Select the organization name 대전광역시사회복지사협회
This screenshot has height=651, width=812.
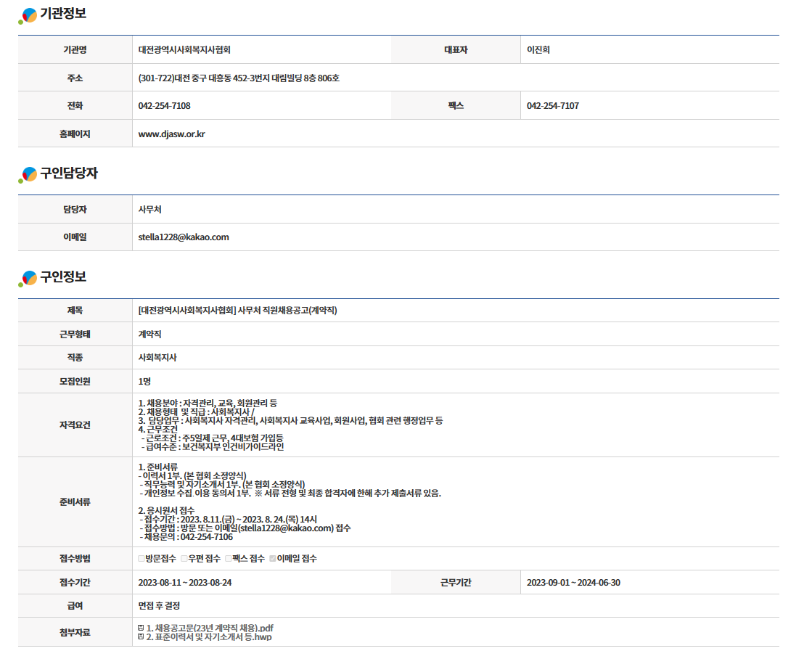tap(184, 50)
